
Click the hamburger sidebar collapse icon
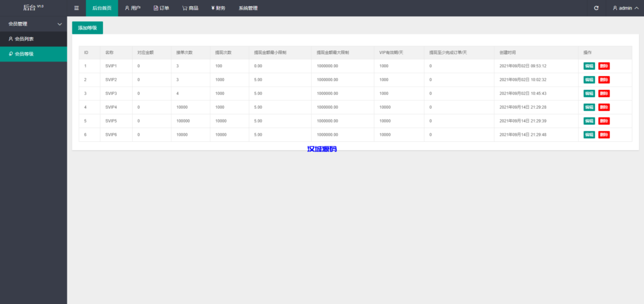pyautogui.click(x=77, y=8)
